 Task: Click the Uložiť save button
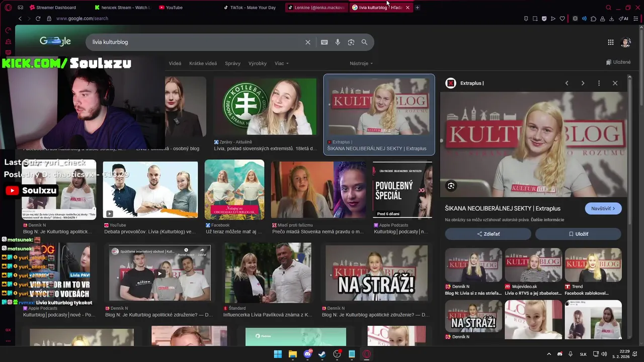[578, 234]
